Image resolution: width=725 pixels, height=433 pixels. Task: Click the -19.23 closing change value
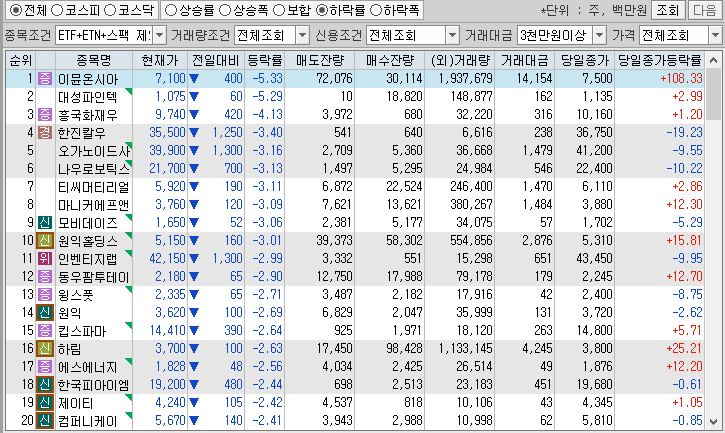684,133
